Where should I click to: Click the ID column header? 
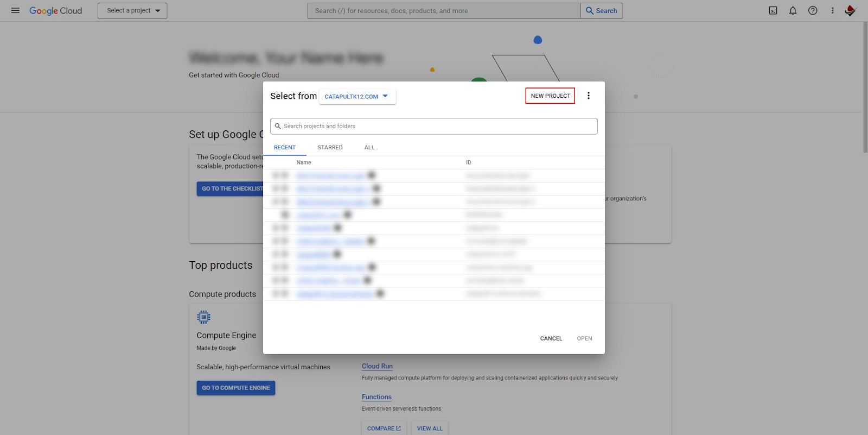[x=469, y=162]
